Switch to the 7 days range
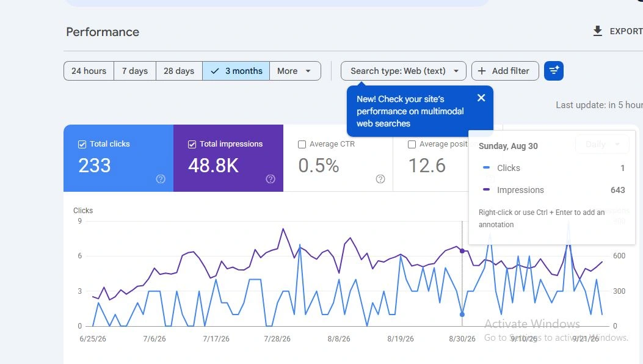 tap(135, 71)
